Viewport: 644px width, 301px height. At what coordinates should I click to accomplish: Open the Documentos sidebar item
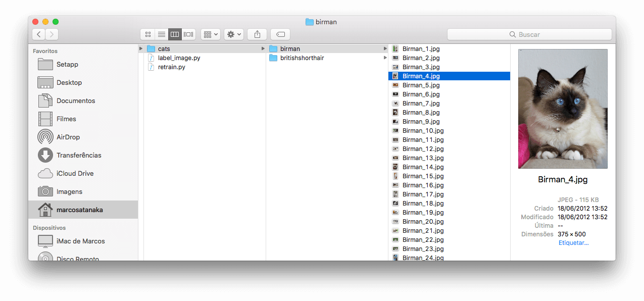point(76,101)
